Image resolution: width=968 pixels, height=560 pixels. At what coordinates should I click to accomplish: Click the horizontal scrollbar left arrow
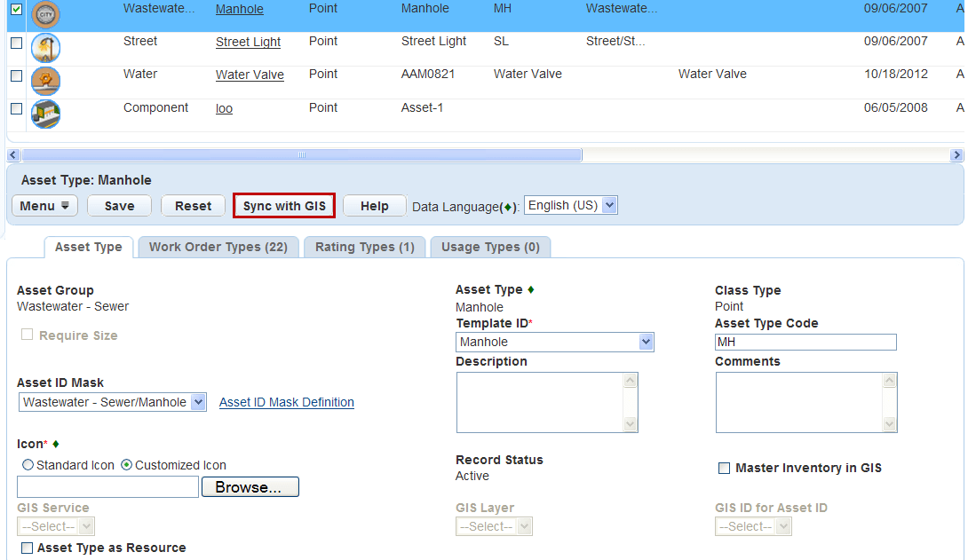click(x=14, y=155)
